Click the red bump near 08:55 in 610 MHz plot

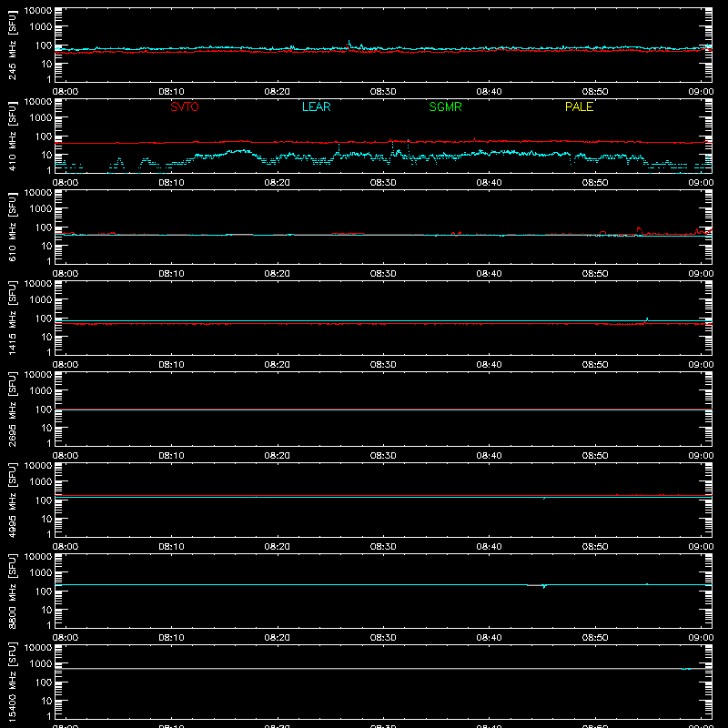[640, 230]
